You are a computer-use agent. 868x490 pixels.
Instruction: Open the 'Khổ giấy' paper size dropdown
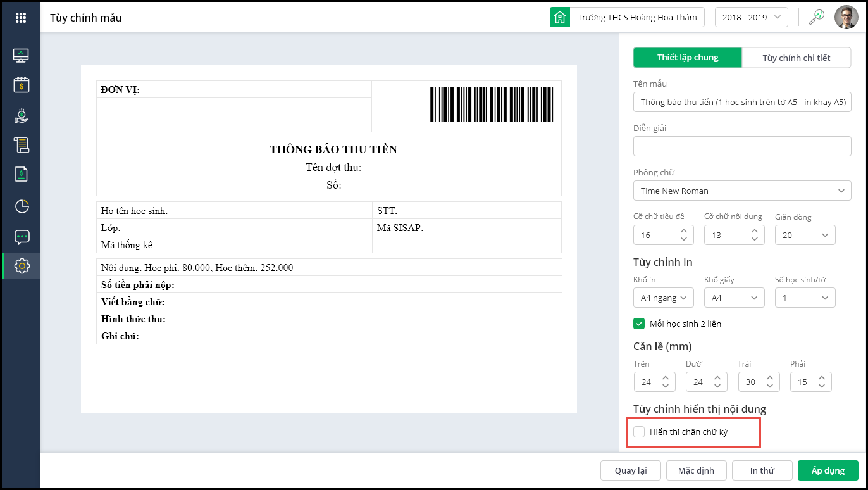tap(734, 298)
